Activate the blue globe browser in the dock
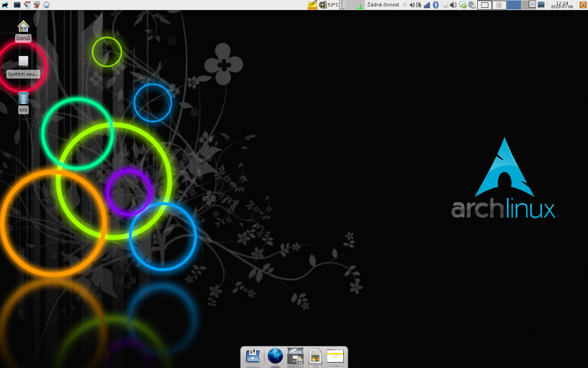Image resolution: width=588 pixels, height=368 pixels. click(275, 356)
